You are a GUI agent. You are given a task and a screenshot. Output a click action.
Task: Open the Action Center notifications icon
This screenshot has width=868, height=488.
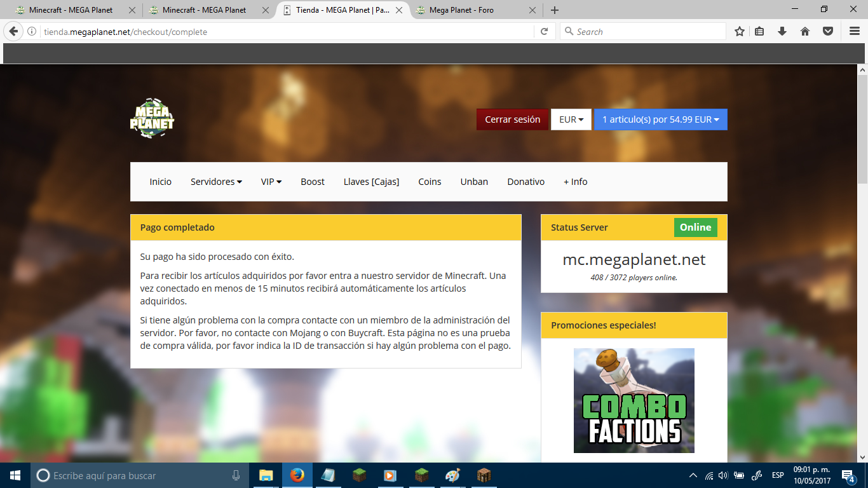point(848,475)
